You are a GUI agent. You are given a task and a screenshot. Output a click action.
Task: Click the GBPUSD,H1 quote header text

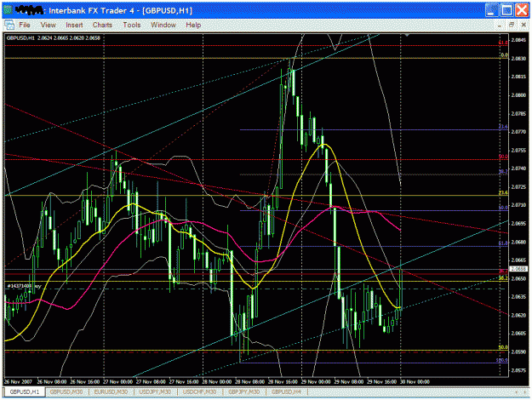click(54, 38)
